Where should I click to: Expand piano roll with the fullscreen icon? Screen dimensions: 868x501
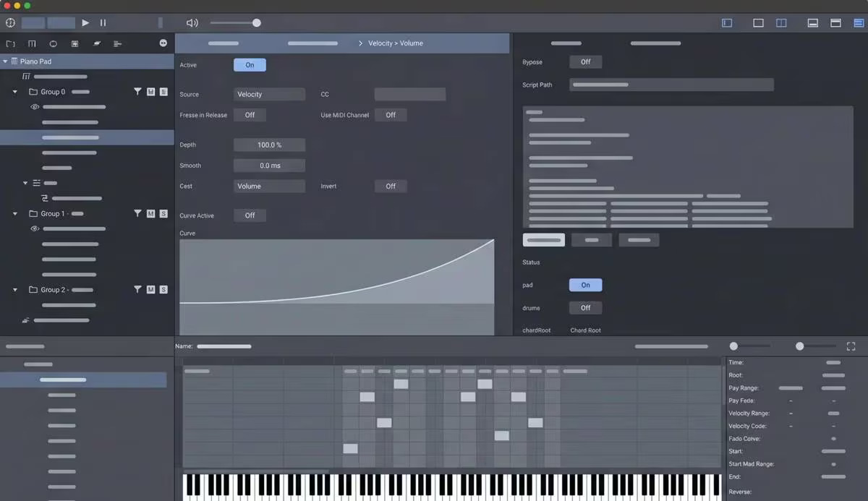851,346
